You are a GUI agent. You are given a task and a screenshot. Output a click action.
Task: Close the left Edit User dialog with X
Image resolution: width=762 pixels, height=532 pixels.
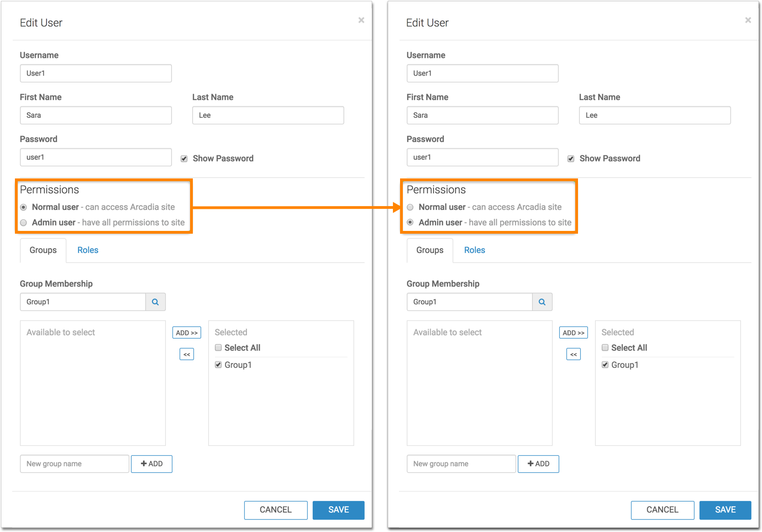pyautogui.click(x=361, y=20)
